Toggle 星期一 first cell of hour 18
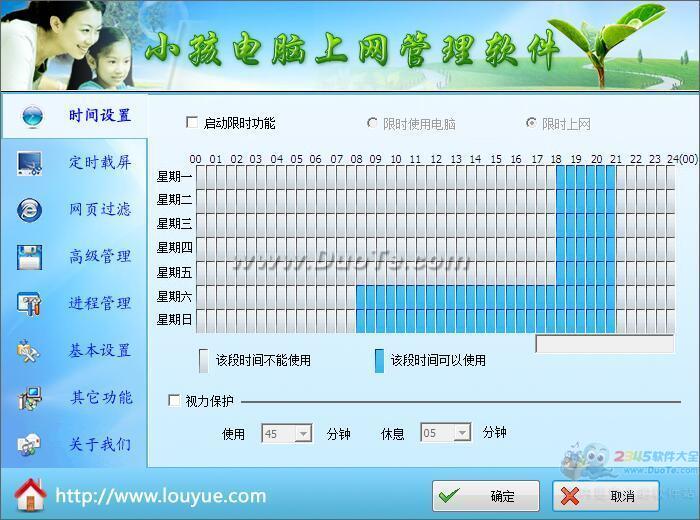The image size is (700, 520). click(561, 177)
